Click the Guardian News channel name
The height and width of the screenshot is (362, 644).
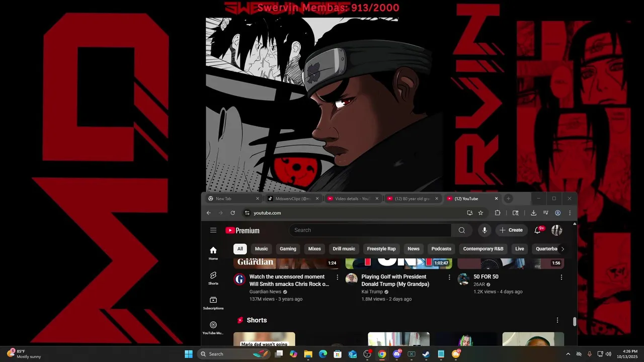point(265,292)
